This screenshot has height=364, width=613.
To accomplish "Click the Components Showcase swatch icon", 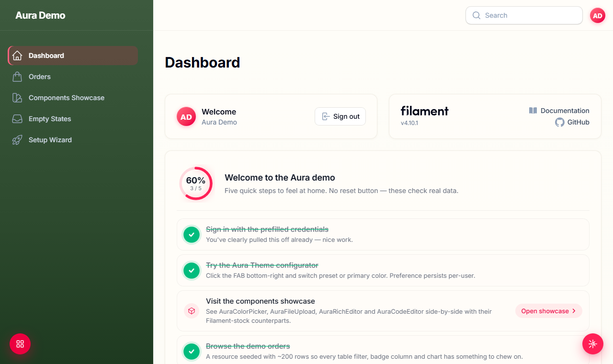I will pyautogui.click(x=17, y=98).
